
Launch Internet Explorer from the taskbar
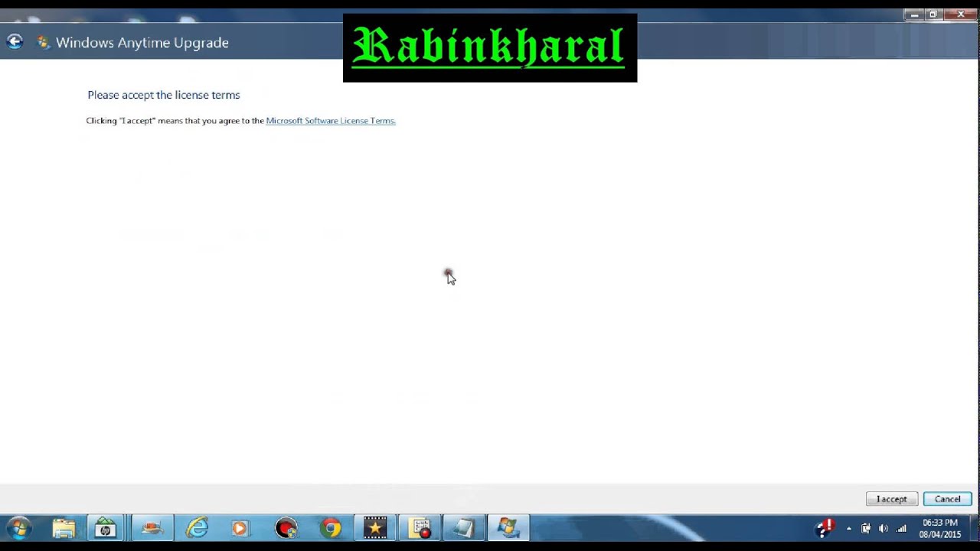197,528
